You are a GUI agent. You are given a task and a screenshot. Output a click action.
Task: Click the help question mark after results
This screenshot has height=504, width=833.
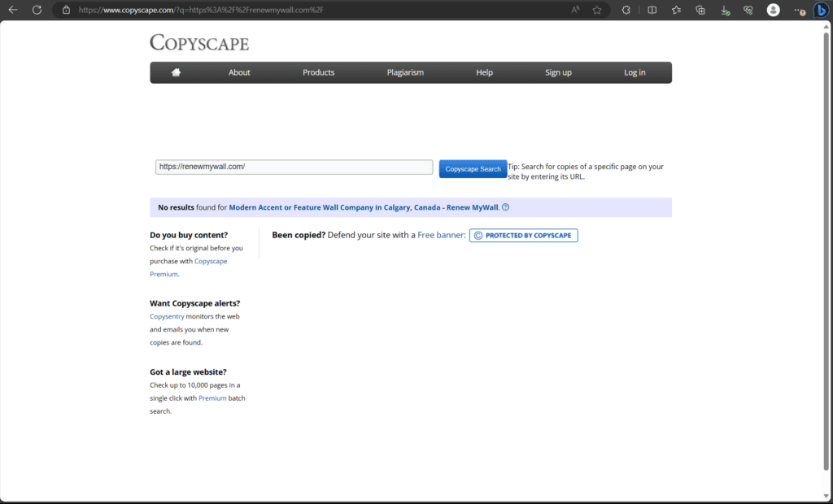505,207
